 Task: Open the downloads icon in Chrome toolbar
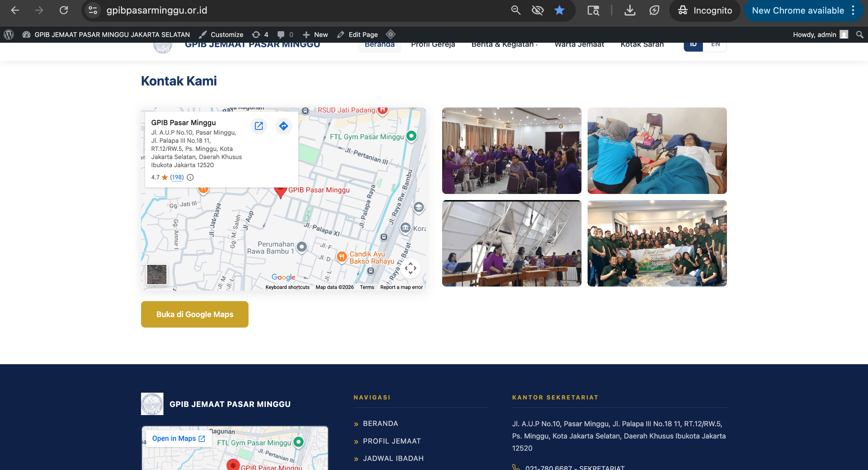630,11
